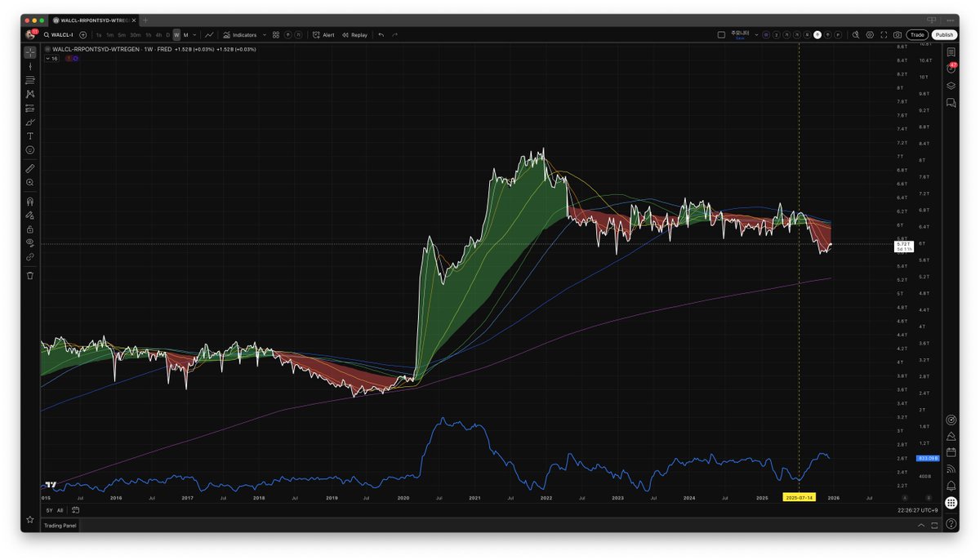Open chats panel icon in right sidebar
980x560 pixels.
(x=951, y=103)
